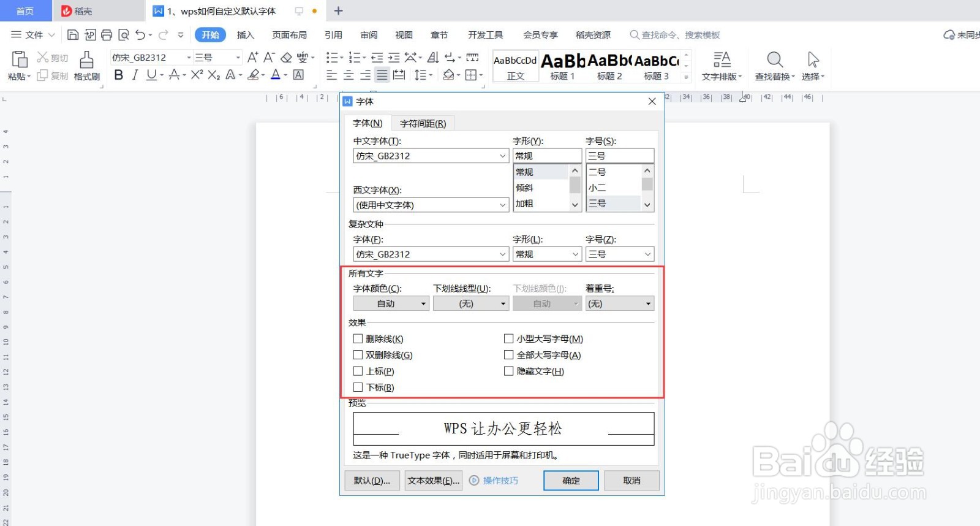This screenshot has height=526, width=980.
Task: Click the Align Left paragraph icon
Action: [332, 75]
